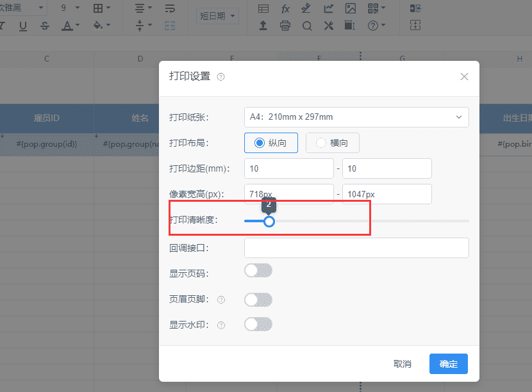Click the pen drawing icon in toolbar
Viewport: 532px width, 392px height.
[x=306, y=8]
